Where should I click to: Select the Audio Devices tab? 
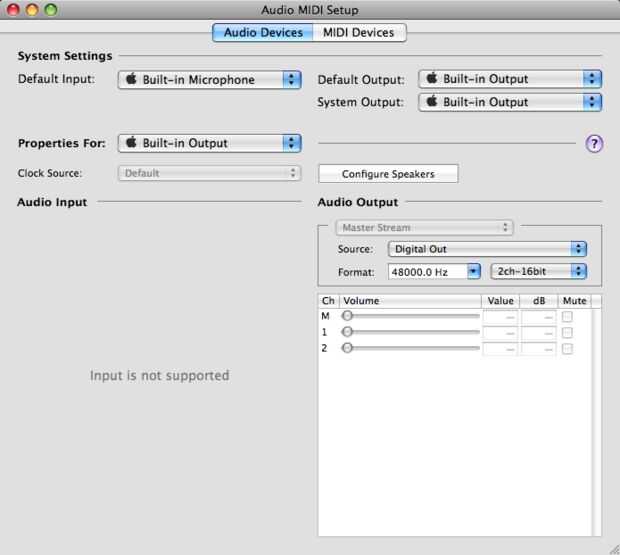tap(263, 32)
